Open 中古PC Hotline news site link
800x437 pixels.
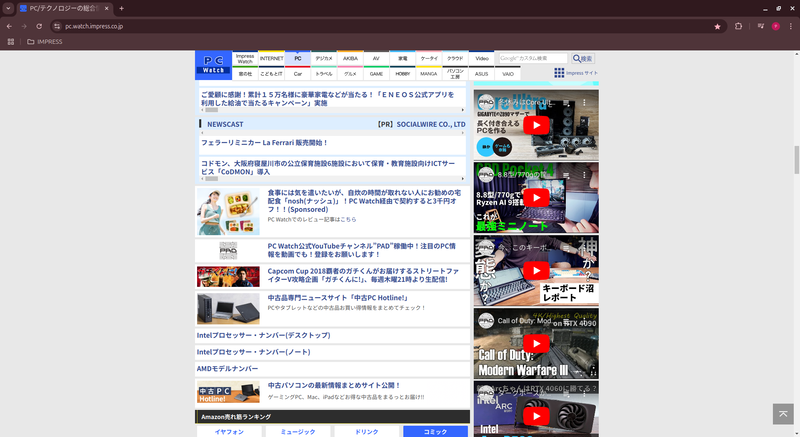coord(338,298)
